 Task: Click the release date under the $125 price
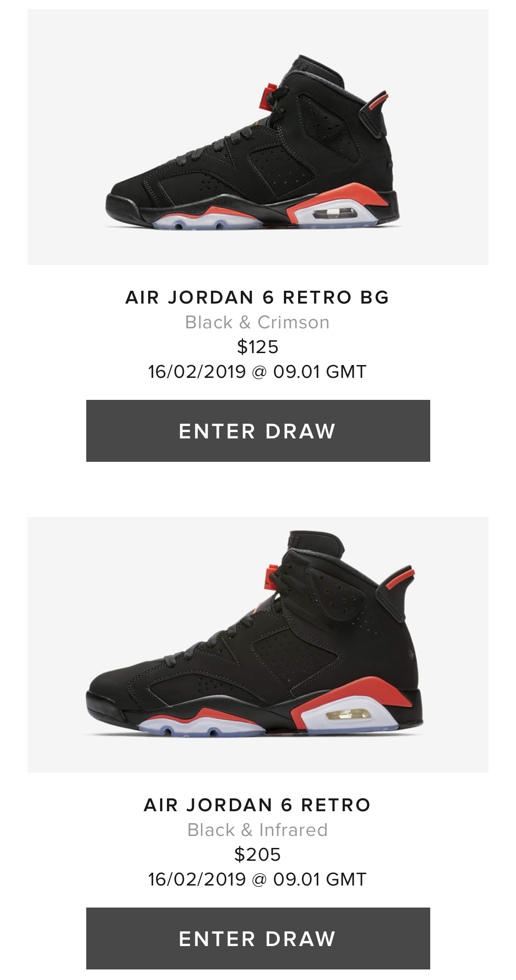pyautogui.click(x=257, y=372)
